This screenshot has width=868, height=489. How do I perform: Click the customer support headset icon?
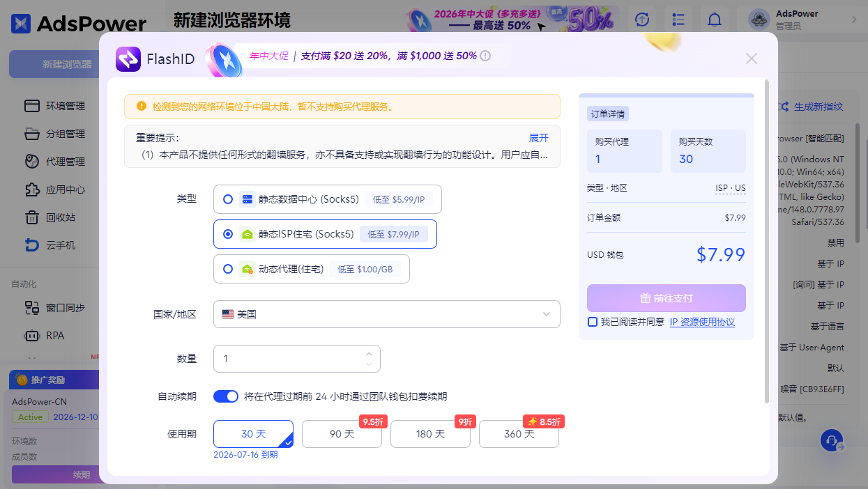831,441
